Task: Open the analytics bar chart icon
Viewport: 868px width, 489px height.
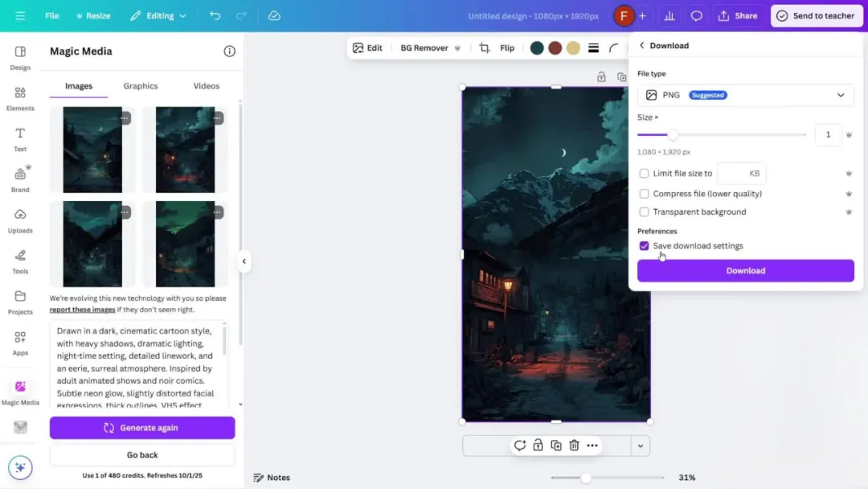Action: (669, 16)
